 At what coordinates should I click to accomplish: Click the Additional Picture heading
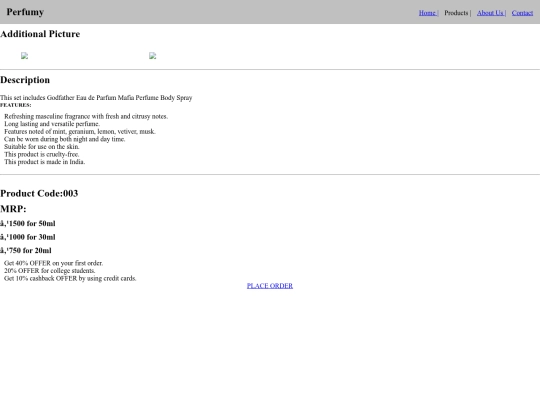point(40,34)
